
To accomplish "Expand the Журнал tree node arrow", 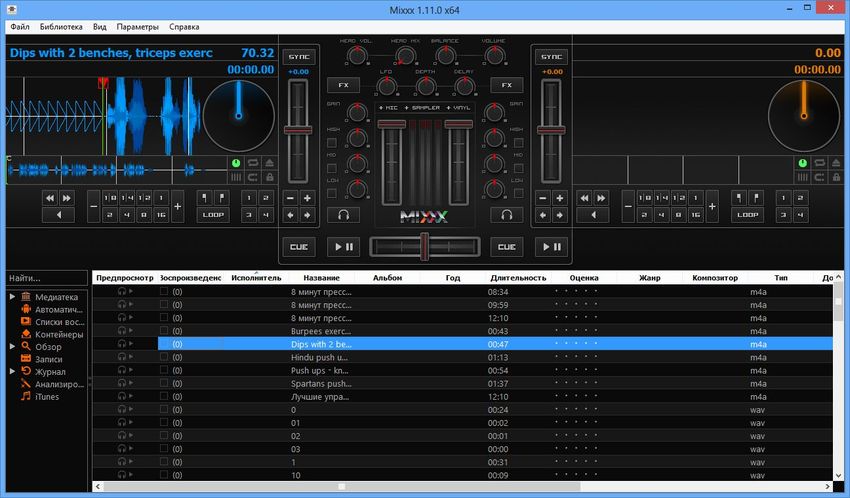I will pos(12,372).
